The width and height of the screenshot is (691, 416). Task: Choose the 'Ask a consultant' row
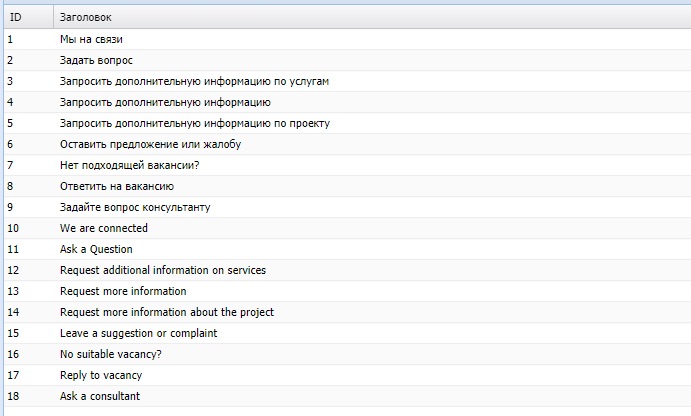point(100,396)
